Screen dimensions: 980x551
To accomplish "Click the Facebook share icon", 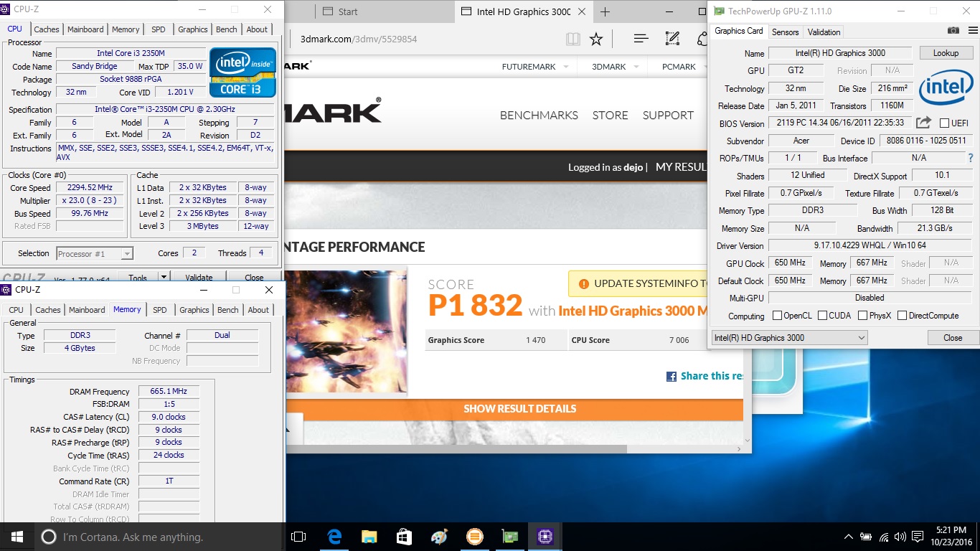I will 672,376.
